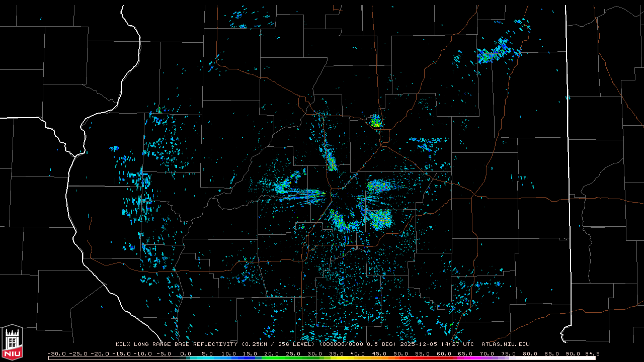Viewport: 644px width, 362px height.
Task: Click the 0.5 DEG elevation text
Action: pos(381,344)
